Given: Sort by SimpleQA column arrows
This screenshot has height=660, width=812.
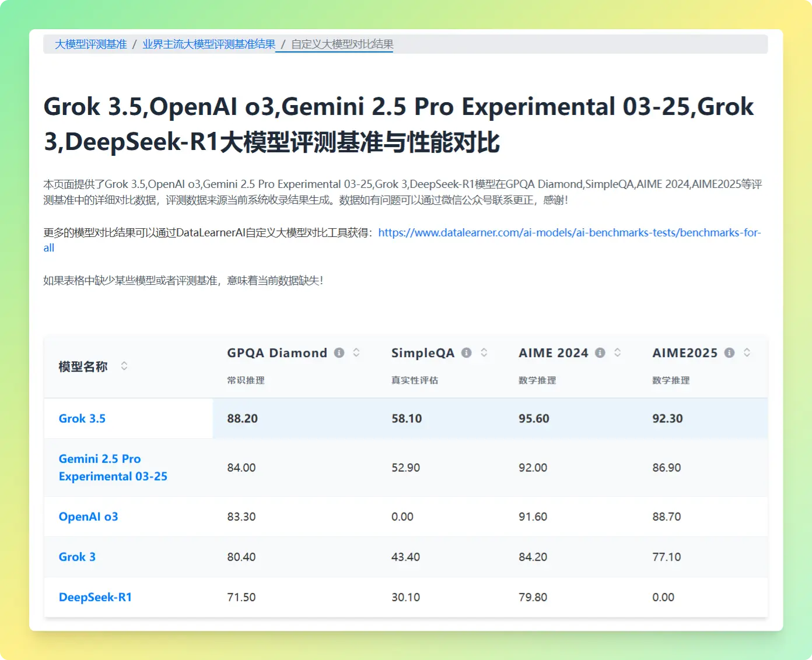Looking at the screenshot, I should [484, 352].
